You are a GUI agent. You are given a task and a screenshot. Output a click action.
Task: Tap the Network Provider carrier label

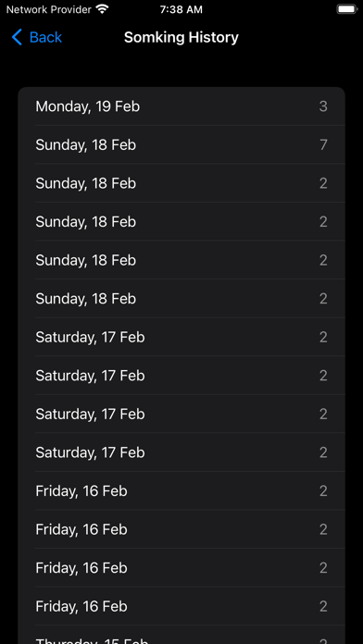(x=48, y=9)
